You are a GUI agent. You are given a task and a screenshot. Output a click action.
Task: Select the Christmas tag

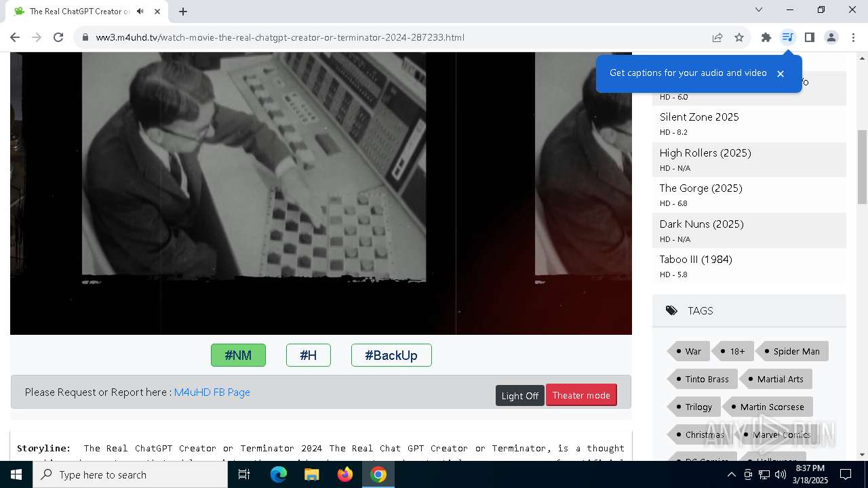[700, 434]
